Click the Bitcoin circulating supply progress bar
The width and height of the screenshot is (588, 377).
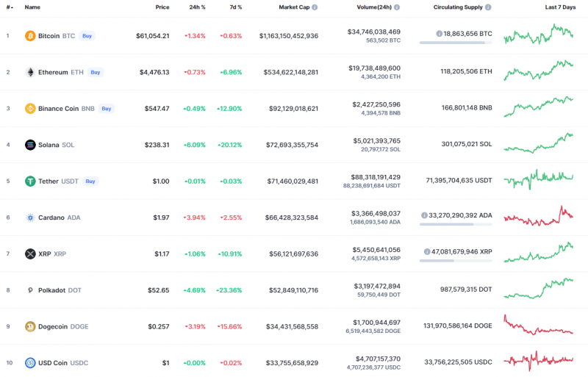(456, 43)
